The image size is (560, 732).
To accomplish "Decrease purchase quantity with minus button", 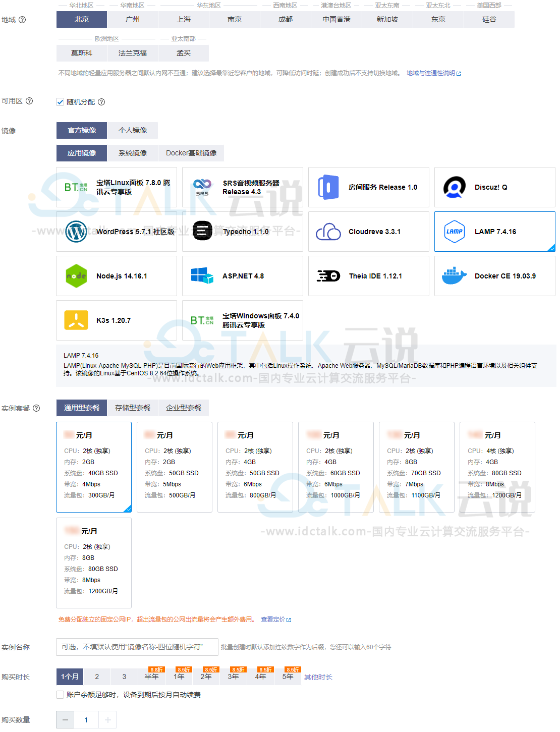I will coord(65,720).
